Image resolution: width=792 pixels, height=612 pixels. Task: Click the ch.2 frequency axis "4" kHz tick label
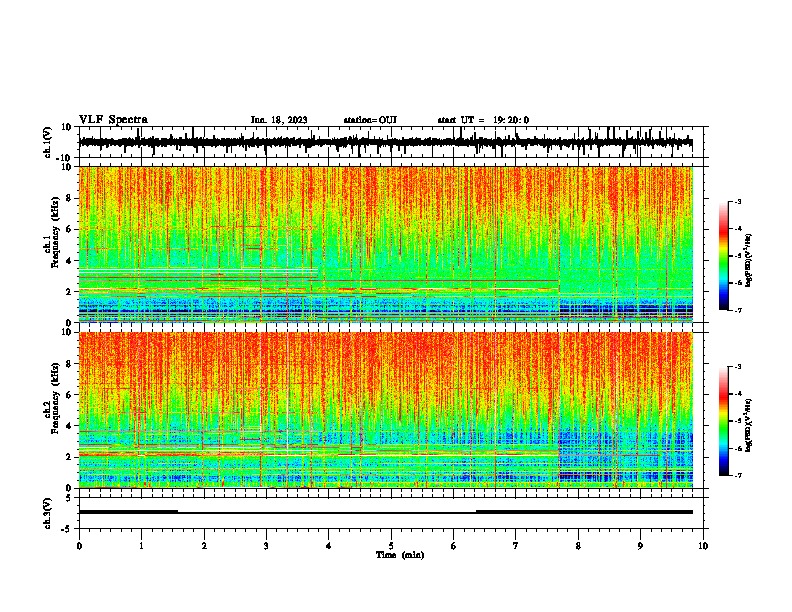coord(69,426)
